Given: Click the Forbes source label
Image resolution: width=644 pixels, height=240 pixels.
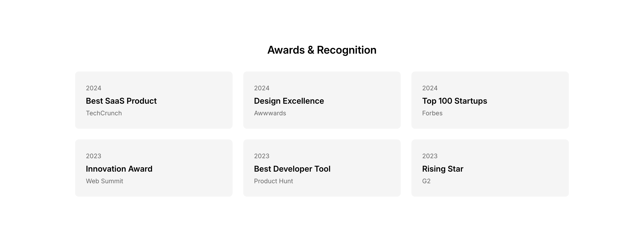Looking at the screenshot, I should [x=432, y=113].
